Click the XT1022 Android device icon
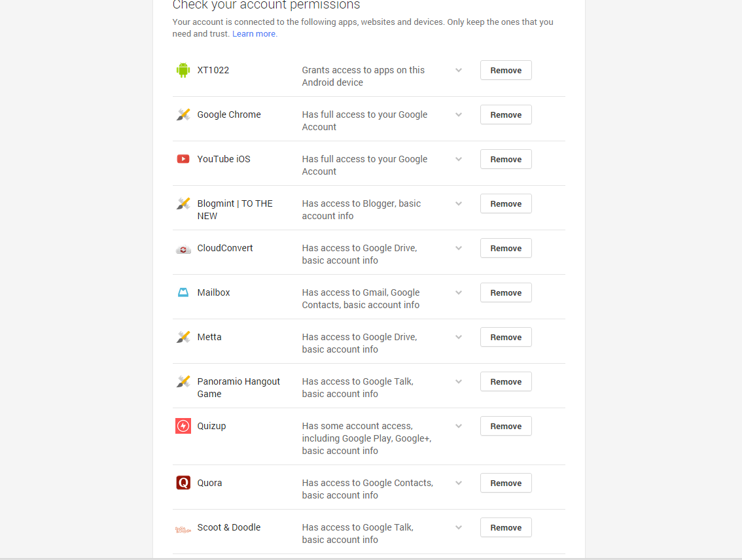This screenshot has height=560, width=742. [x=183, y=70]
